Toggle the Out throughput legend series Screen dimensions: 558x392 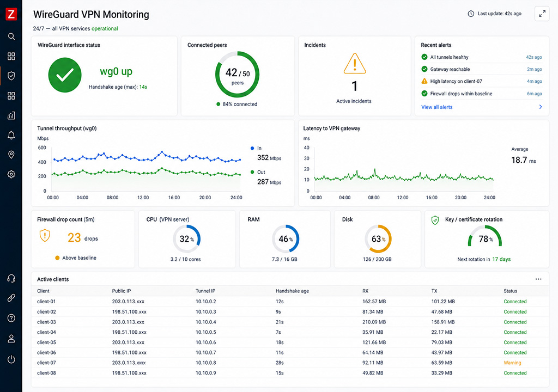[x=258, y=172]
